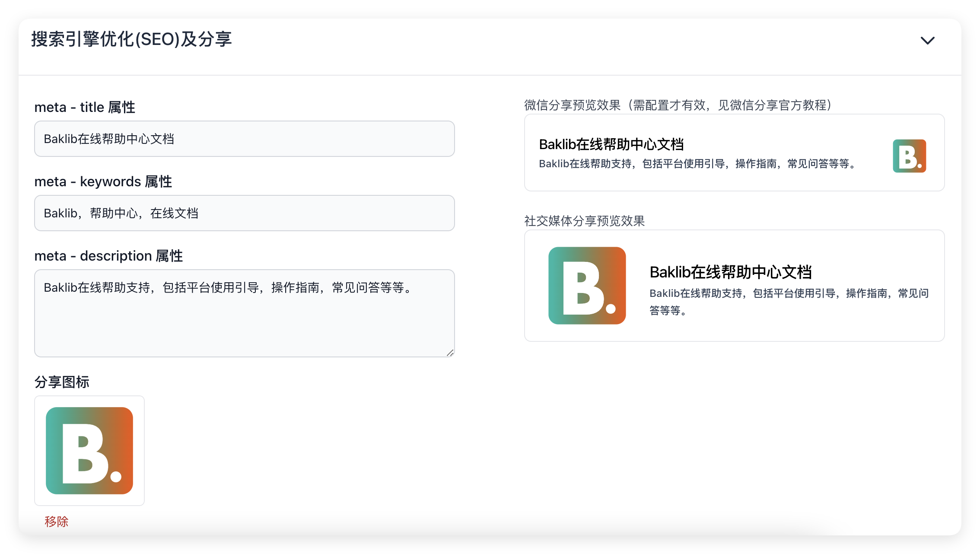Click the 搜索引擎优化(SEO)及分享 section header
Screen dimensions: 980x554
point(131,39)
